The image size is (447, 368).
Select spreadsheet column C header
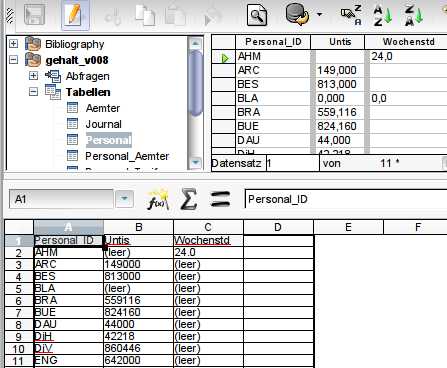tap(208, 227)
